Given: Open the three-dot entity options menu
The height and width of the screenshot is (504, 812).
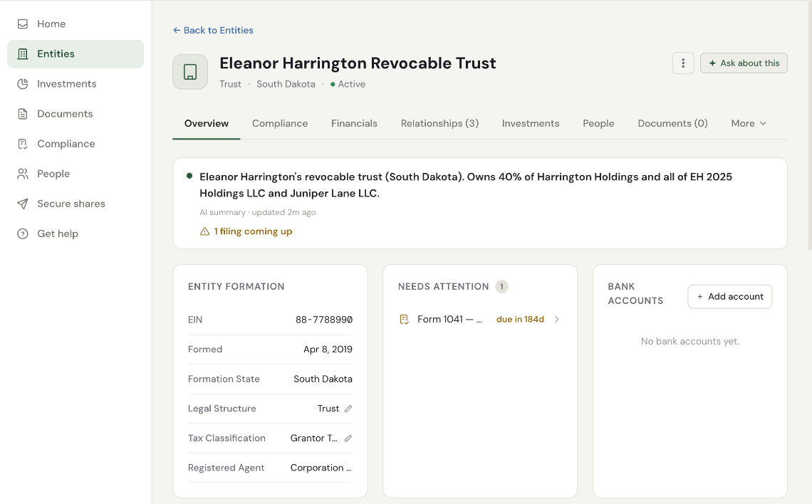Looking at the screenshot, I should click(683, 63).
